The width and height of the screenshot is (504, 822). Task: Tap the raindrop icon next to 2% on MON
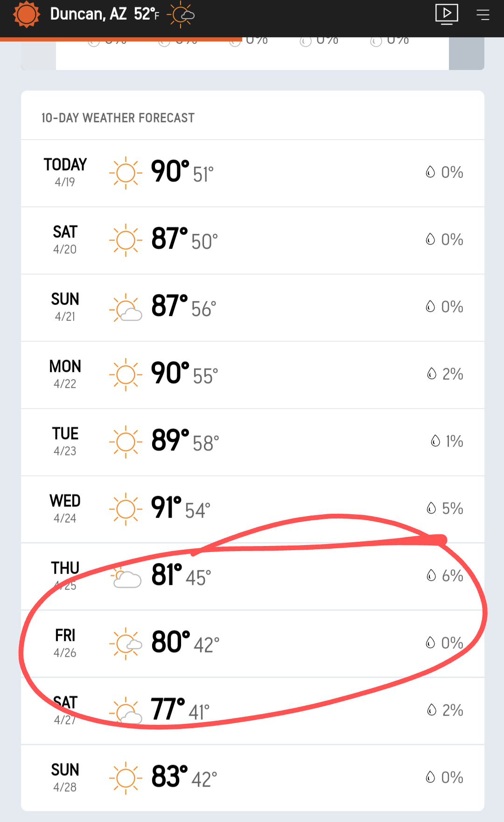tap(432, 373)
